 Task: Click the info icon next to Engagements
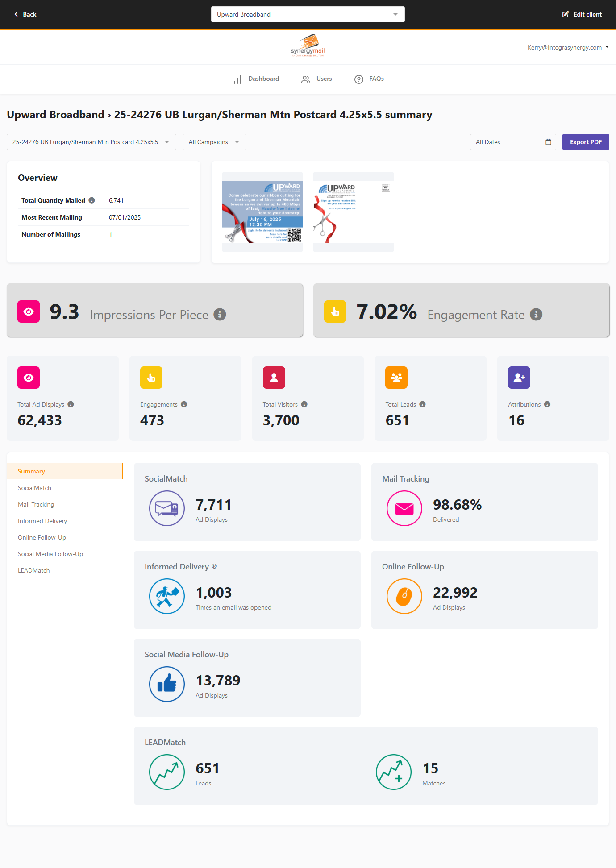184,404
